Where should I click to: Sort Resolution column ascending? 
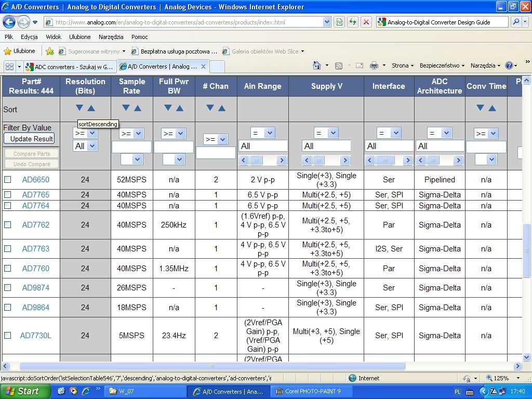point(91,108)
